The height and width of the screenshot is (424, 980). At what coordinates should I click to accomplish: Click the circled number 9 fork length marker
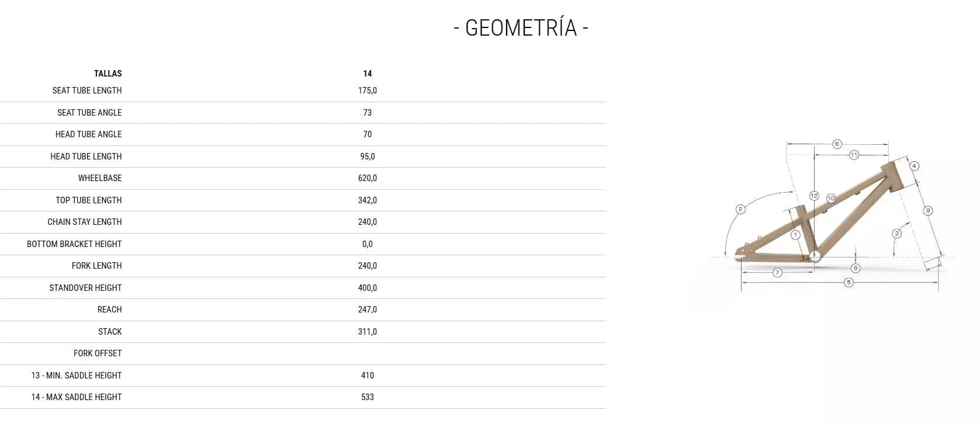(927, 211)
